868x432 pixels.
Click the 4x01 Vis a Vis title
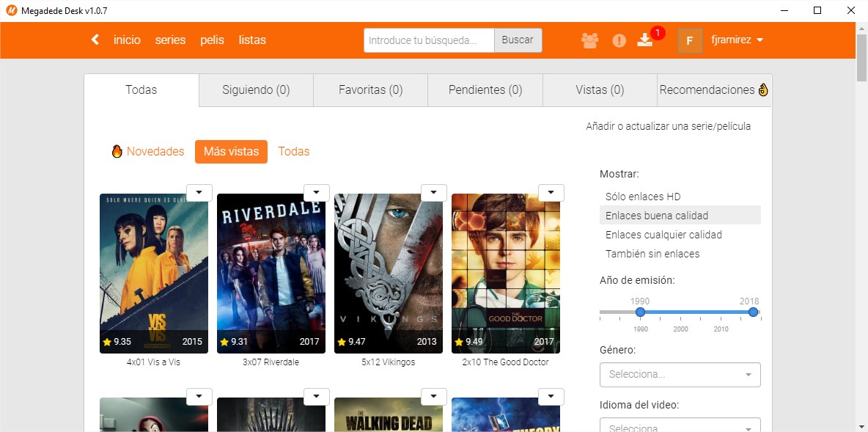pos(154,362)
